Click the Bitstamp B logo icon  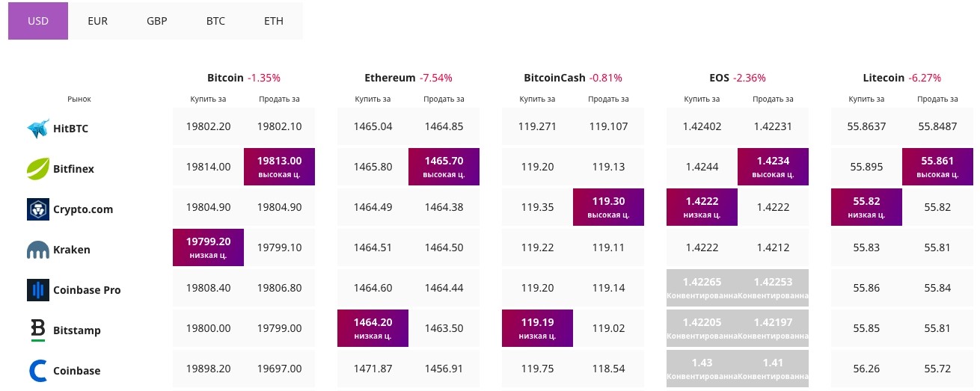click(37, 330)
